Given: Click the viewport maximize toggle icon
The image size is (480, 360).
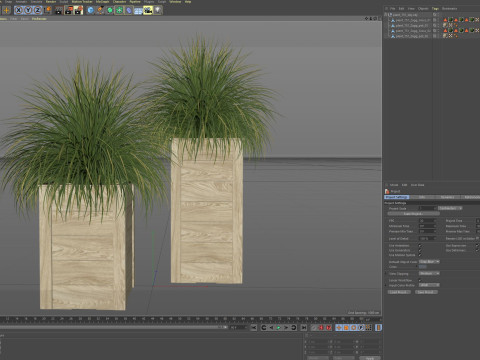Looking at the screenshot, I should [x=379, y=18].
